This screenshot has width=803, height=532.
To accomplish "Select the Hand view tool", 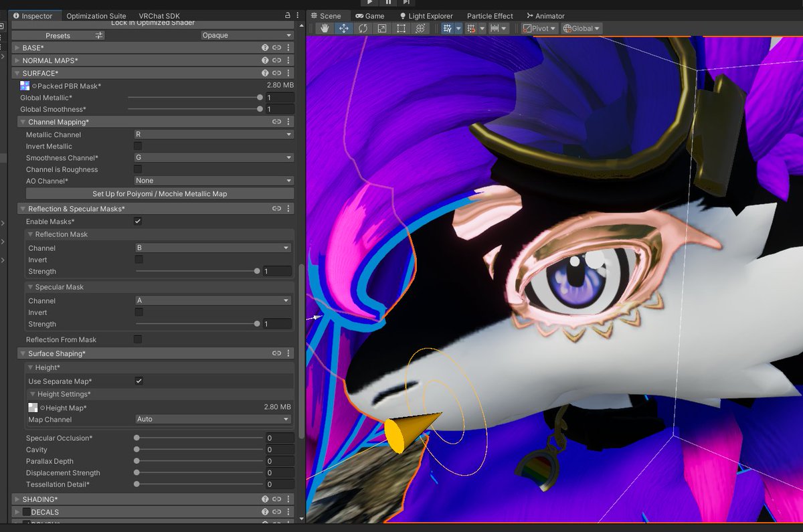I will pyautogui.click(x=325, y=28).
